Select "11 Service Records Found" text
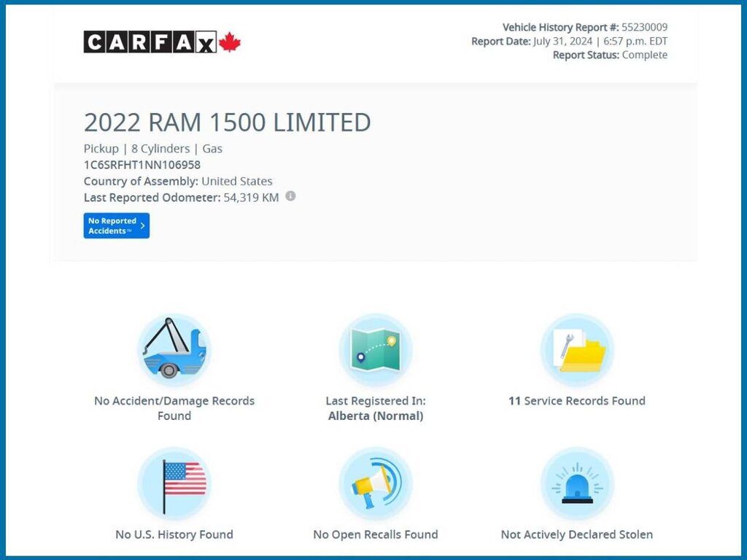747x560 pixels. tap(577, 401)
